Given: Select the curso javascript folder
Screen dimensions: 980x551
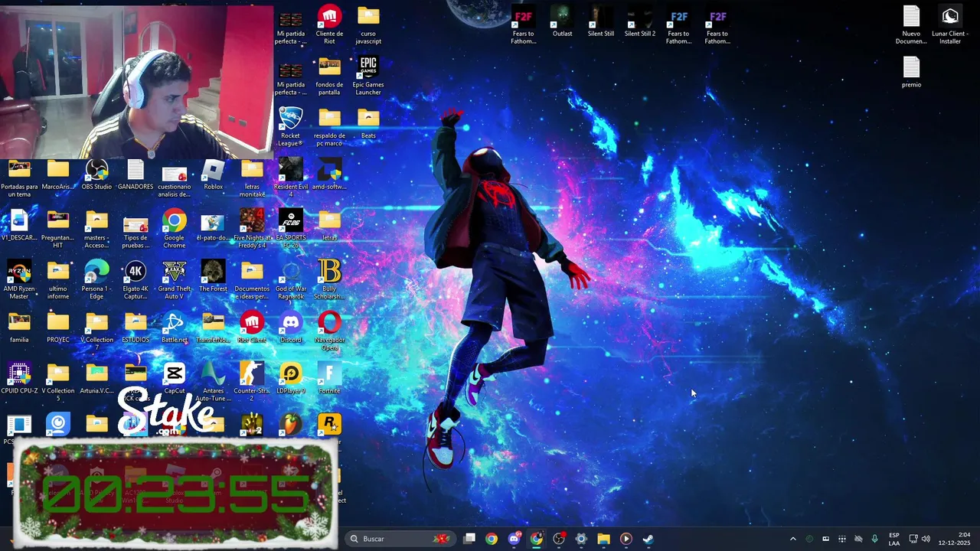Looking at the screenshot, I should point(367,25).
